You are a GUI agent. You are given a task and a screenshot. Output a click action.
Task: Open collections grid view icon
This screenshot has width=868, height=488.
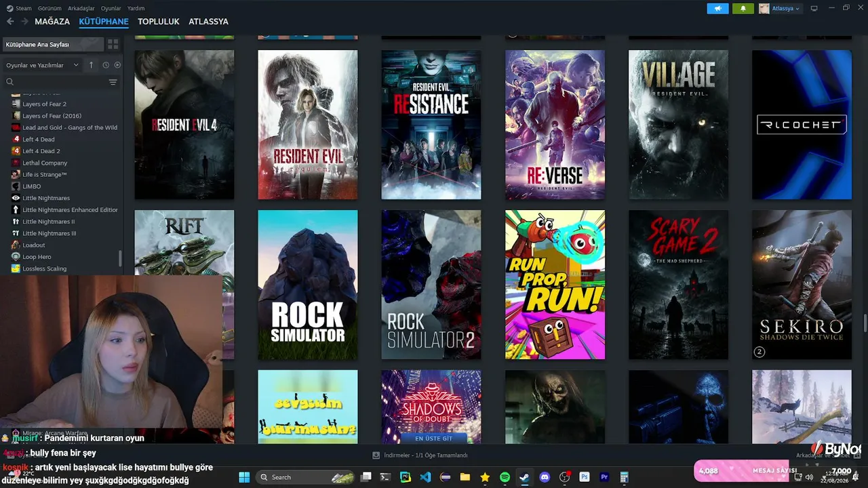[x=113, y=44]
